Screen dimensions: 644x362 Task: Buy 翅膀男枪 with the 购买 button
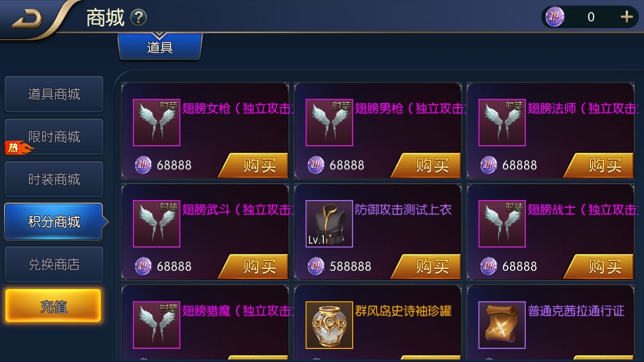pyautogui.click(x=426, y=165)
